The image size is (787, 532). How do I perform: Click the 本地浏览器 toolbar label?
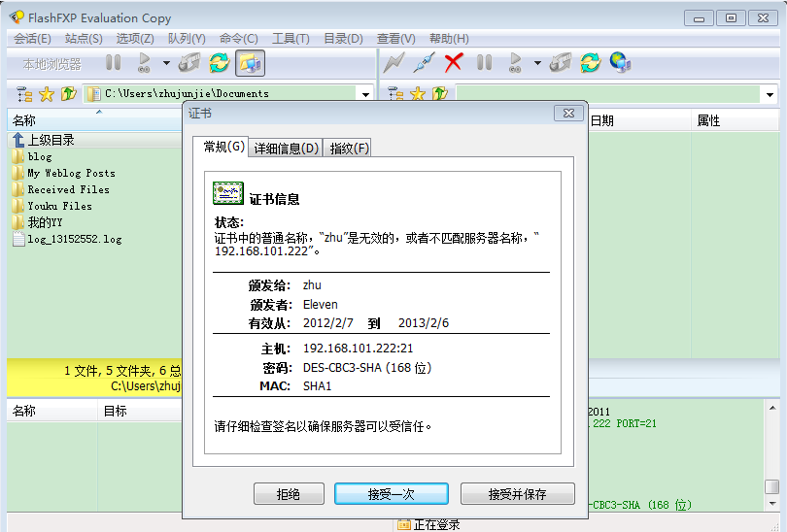point(52,64)
